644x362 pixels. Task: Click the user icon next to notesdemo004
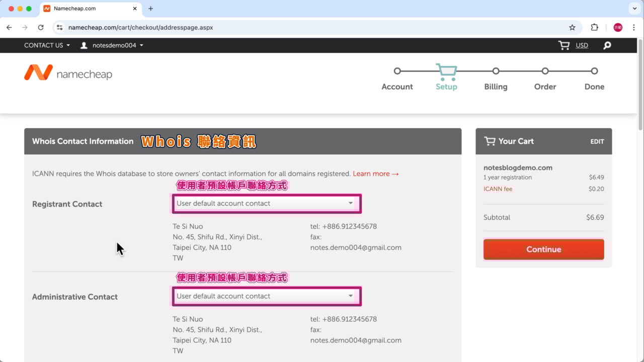84,45
